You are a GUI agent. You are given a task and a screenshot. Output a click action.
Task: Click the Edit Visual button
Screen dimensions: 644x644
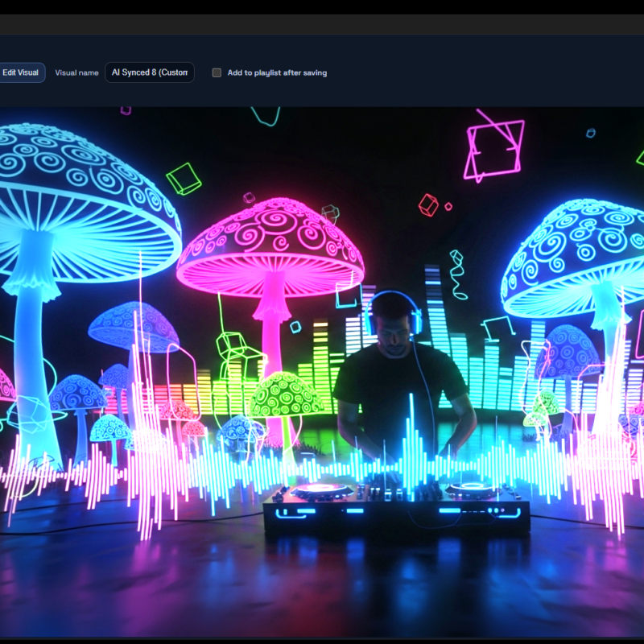tap(21, 72)
